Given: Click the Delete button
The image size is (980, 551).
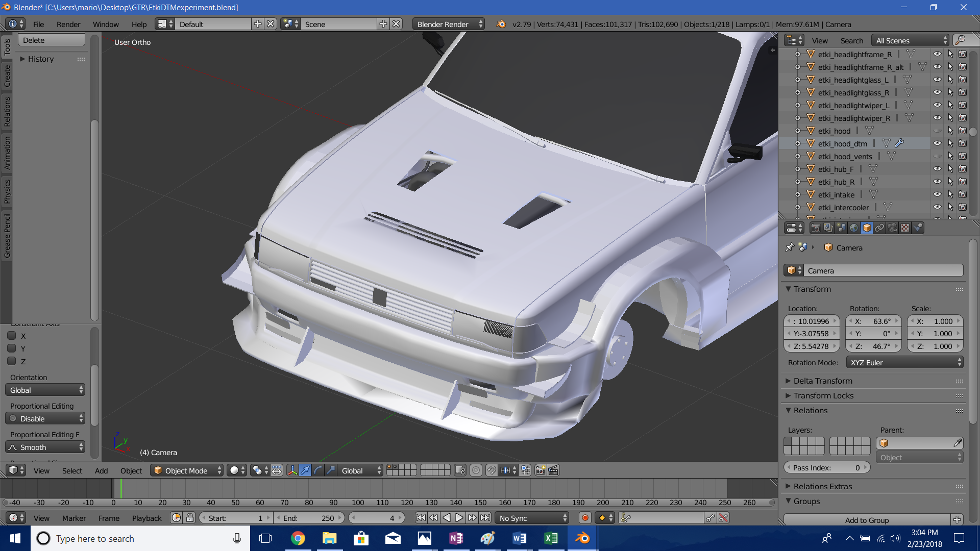Looking at the screenshot, I should coord(52,40).
